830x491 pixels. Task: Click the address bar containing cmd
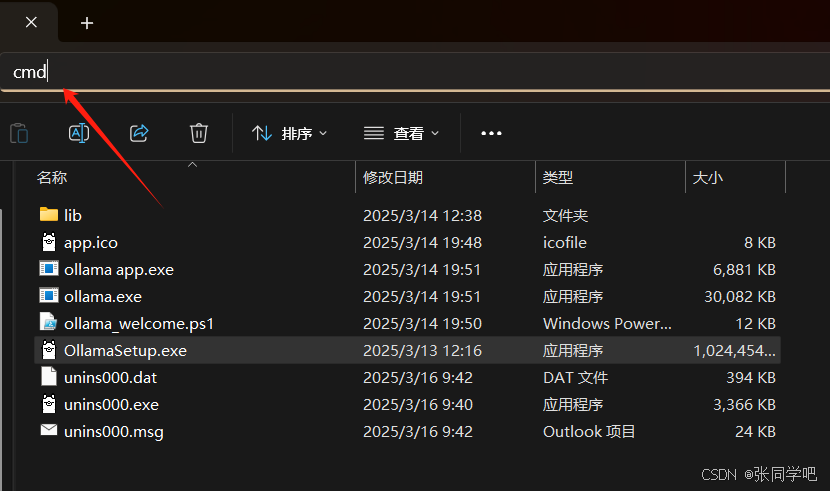point(415,72)
